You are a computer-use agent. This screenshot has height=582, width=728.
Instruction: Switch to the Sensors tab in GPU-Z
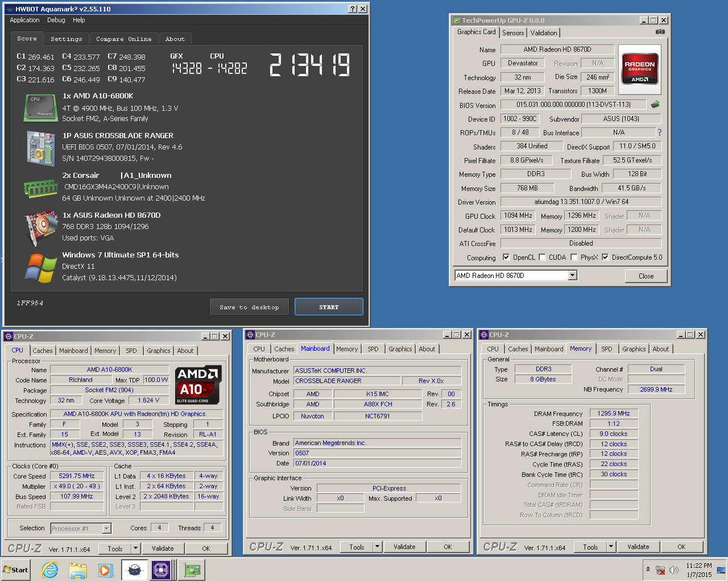point(513,33)
